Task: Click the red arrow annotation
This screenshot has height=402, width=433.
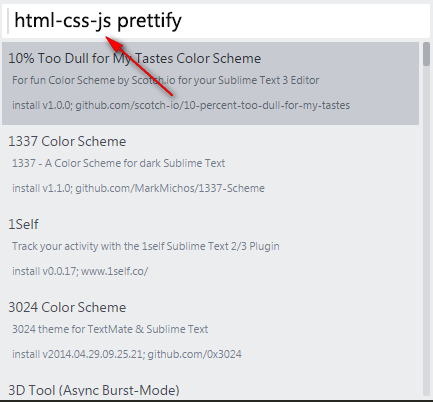Action: tap(139, 65)
